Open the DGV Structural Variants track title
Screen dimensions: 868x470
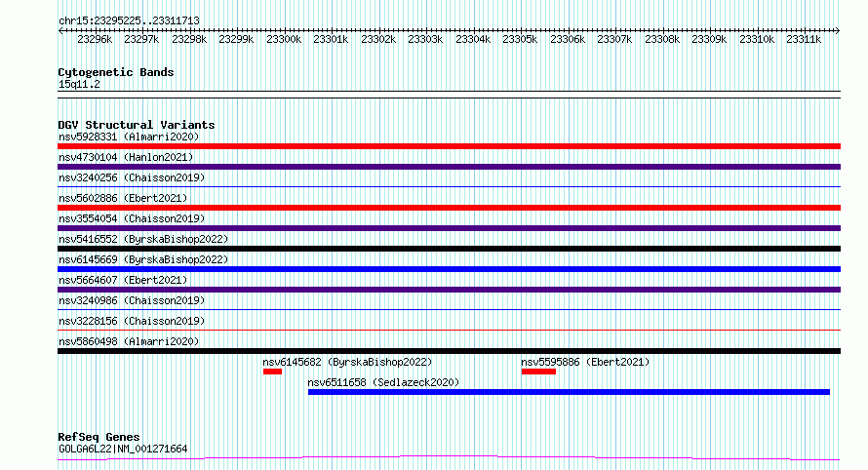[137, 125]
